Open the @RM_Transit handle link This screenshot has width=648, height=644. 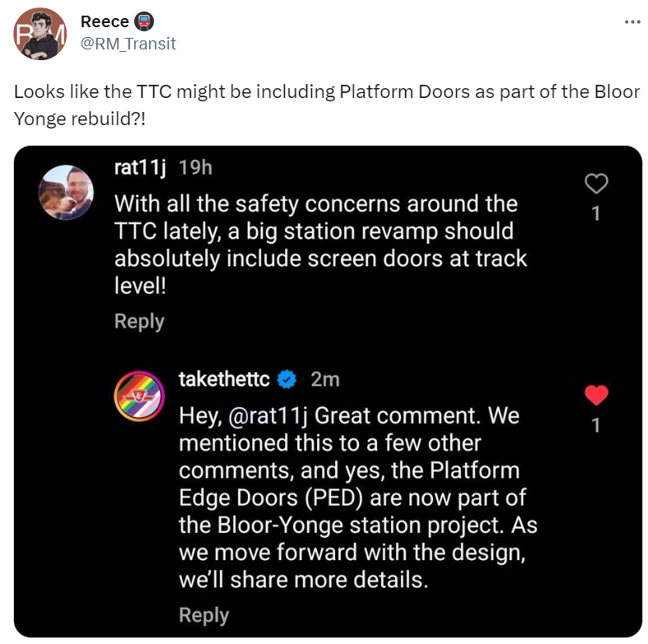[128, 44]
